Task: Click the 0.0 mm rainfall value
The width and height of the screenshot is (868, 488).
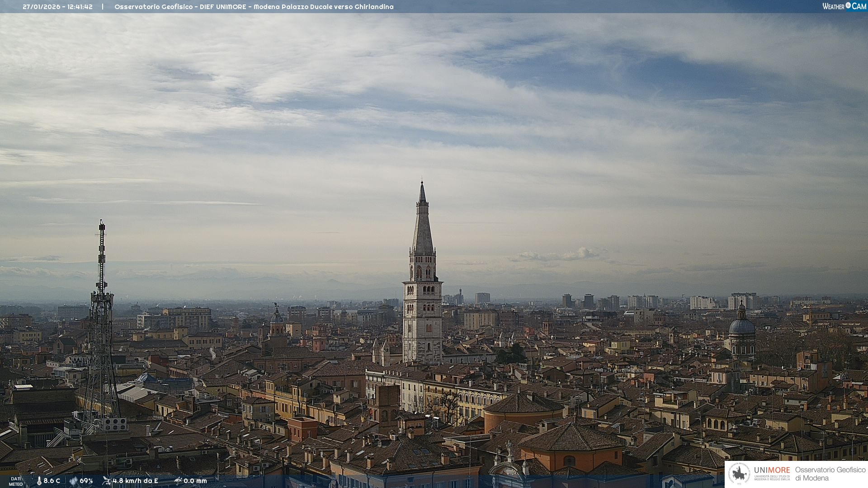Action: (195, 481)
